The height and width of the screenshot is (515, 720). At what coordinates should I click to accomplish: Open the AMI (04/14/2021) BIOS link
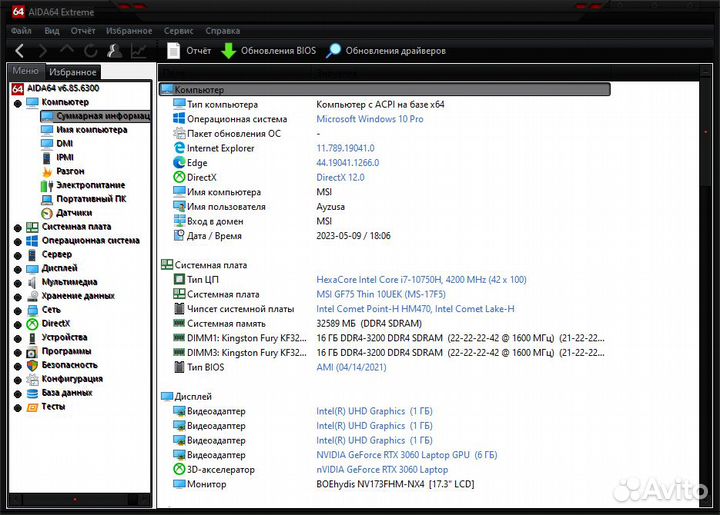tap(351, 368)
